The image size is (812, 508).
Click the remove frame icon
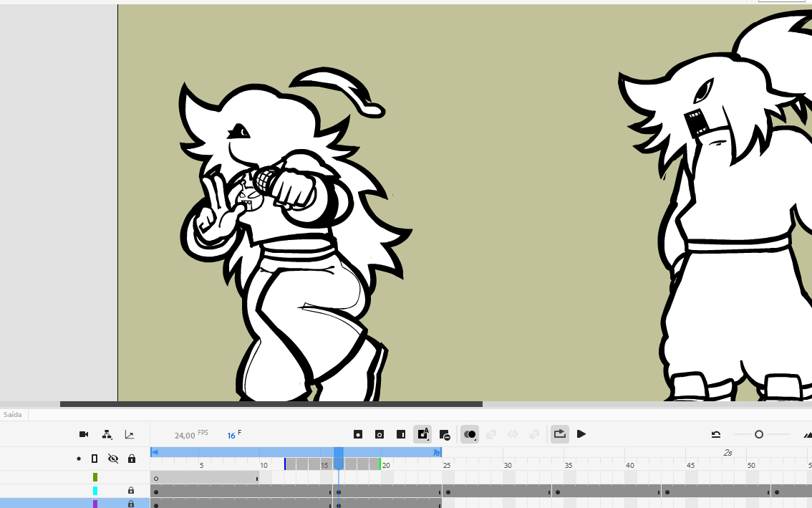click(445, 435)
